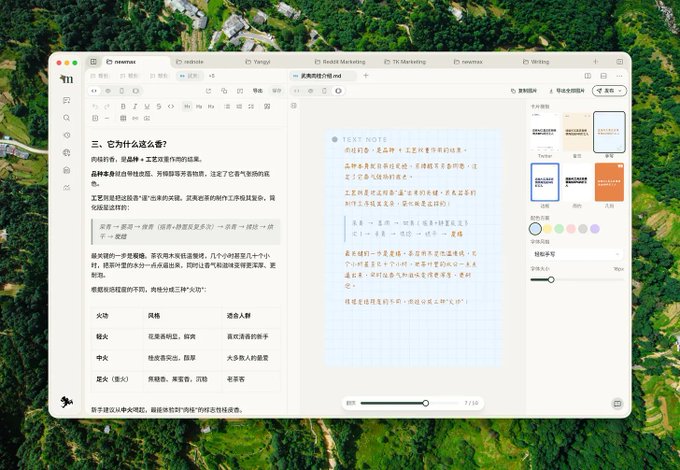Switch to the Writing workspace tab
This screenshot has width=680, height=470.
pyautogui.click(x=536, y=62)
